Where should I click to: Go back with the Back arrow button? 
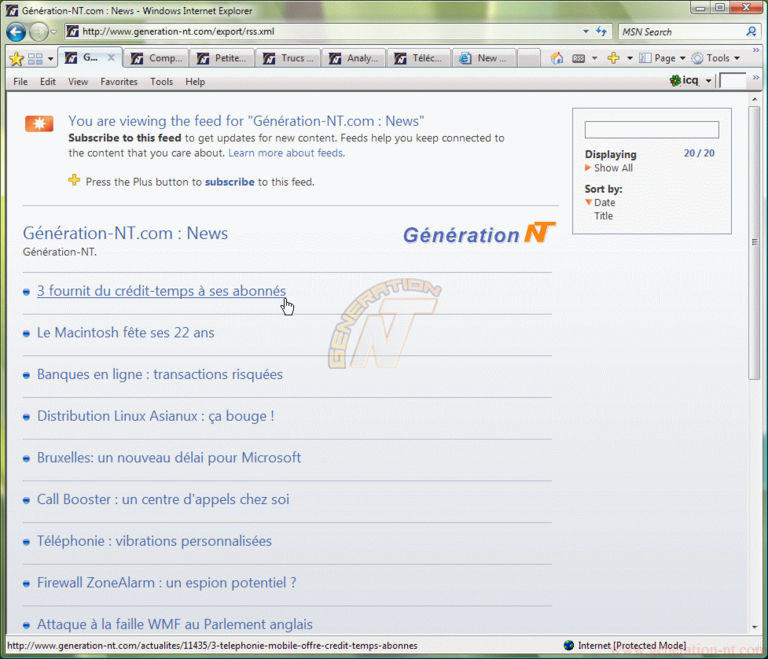16,32
